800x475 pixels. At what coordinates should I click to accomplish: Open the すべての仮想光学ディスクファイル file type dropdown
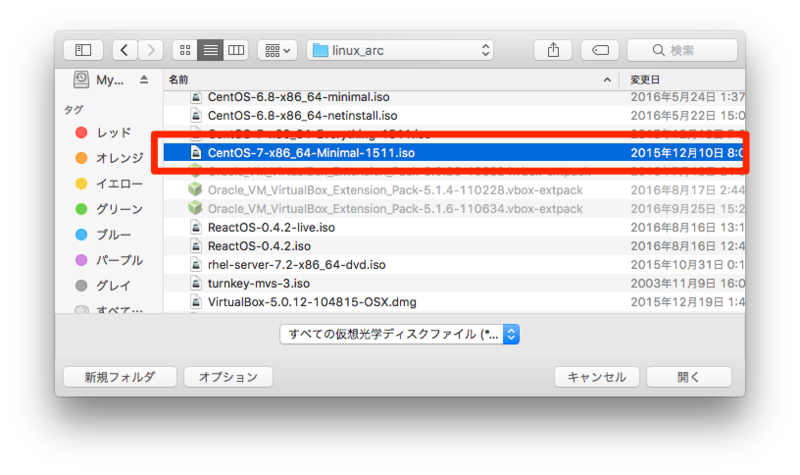point(399,335)
